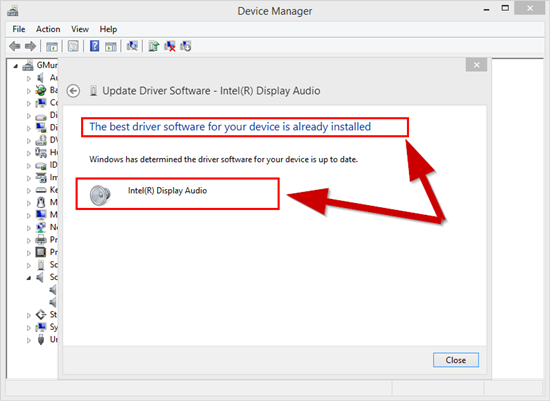This screenshot has height=401, width=550.
Task: Click the Disable device down-arrow toolbar icon
Action: (x=186, y=46)
